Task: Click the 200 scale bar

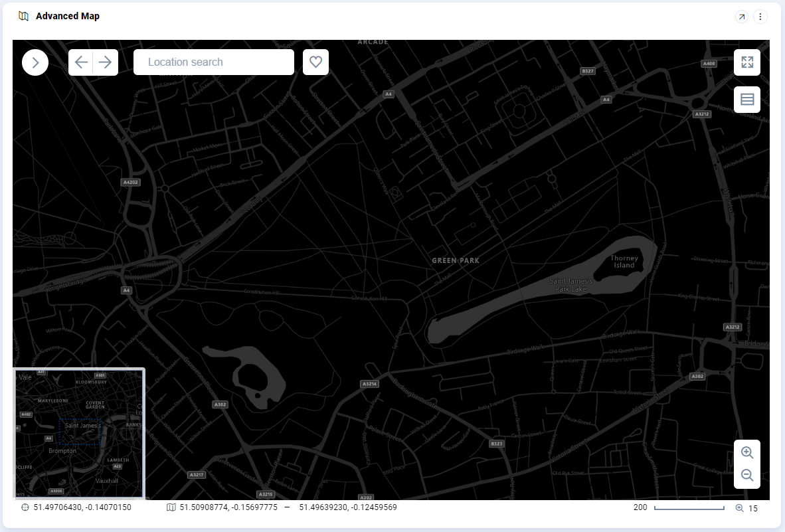Action: click(x=689, y=508)
